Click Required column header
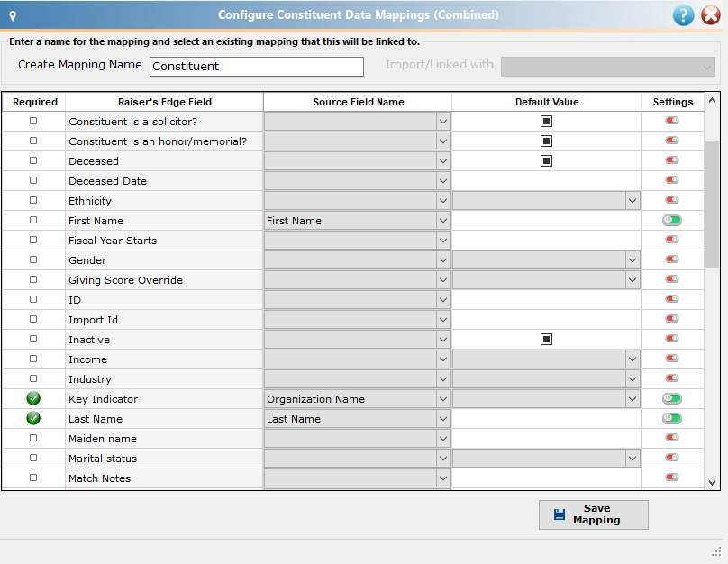Viewport: 728px width, 564px height. [x=35, y=102]
